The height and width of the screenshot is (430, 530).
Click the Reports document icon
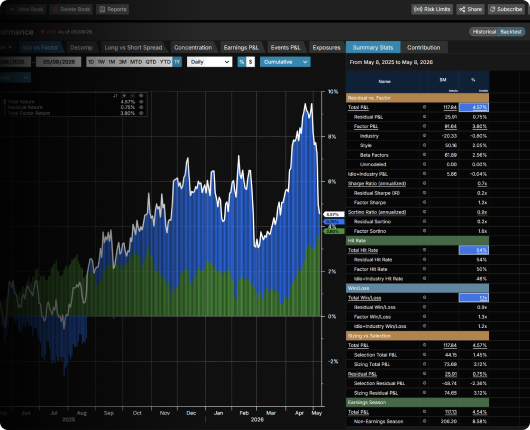click(102, 9)
